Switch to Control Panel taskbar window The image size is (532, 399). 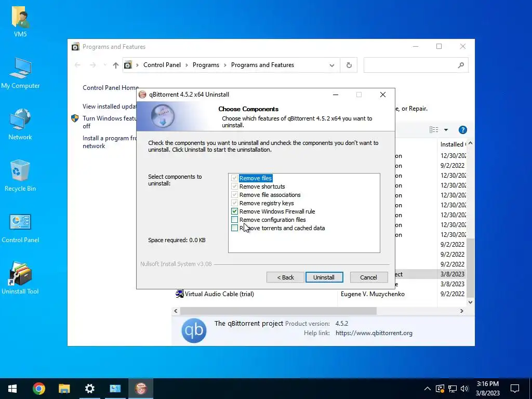(x=115, y=389)
